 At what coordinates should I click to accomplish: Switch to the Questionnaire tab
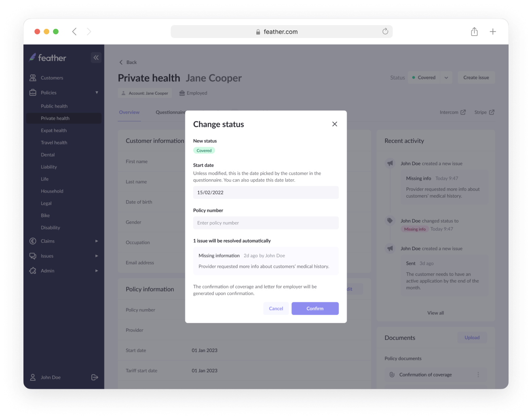click(170, 112)
